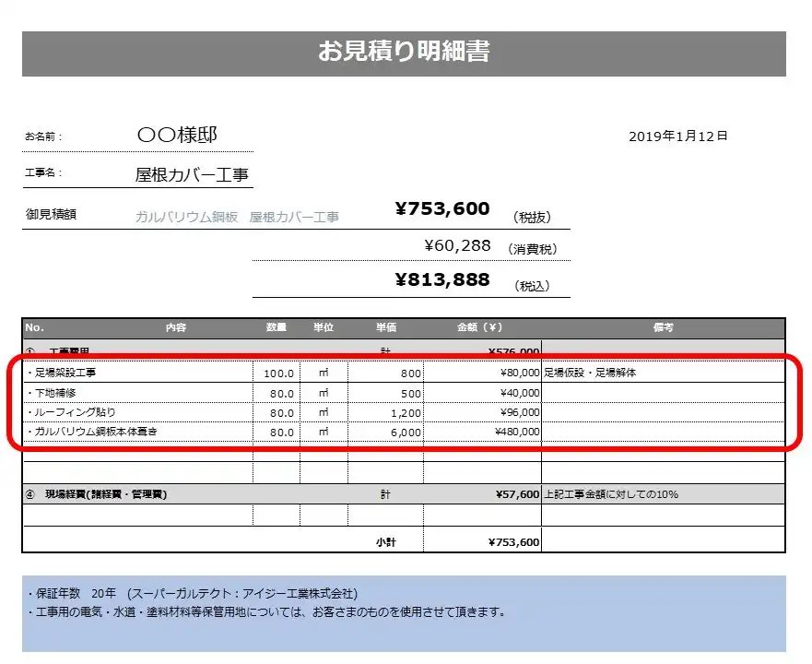
Task: Click the 工事名 entry 屋根カバー工事
Action: 195,174
